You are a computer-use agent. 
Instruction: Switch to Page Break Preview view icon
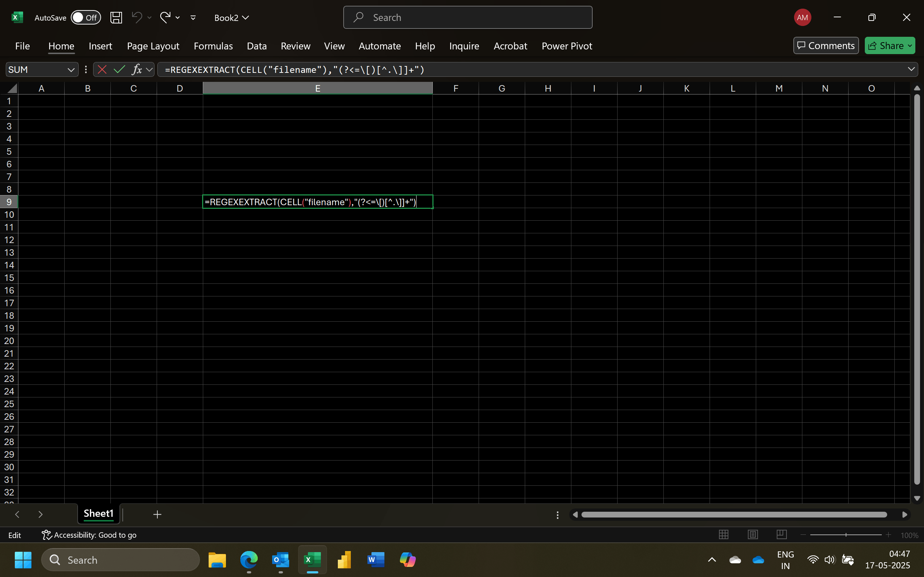point(781,535)
